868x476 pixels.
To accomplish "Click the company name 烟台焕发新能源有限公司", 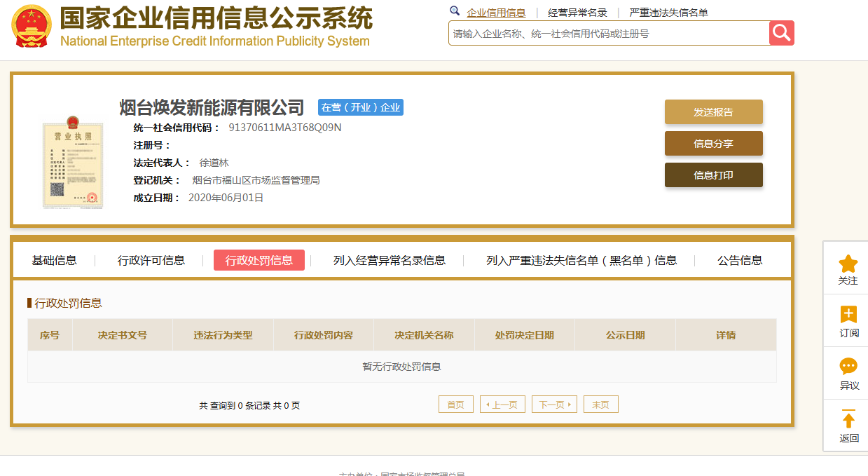I will (x=212, y=107).
